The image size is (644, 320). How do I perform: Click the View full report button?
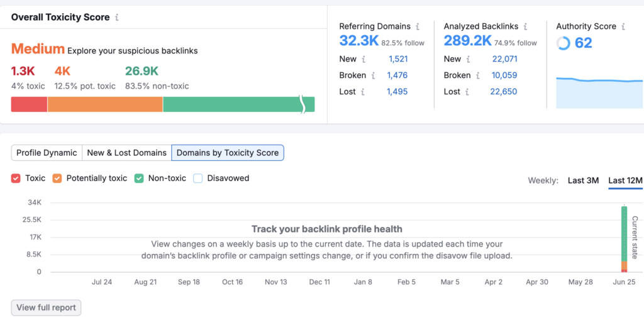[46, 307]
